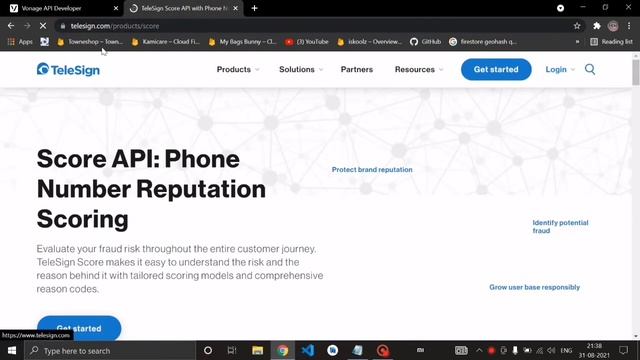The width and height of the screenshot is (640, 360).
Task: Expand the Resources menu
Action: click(419, 69)
